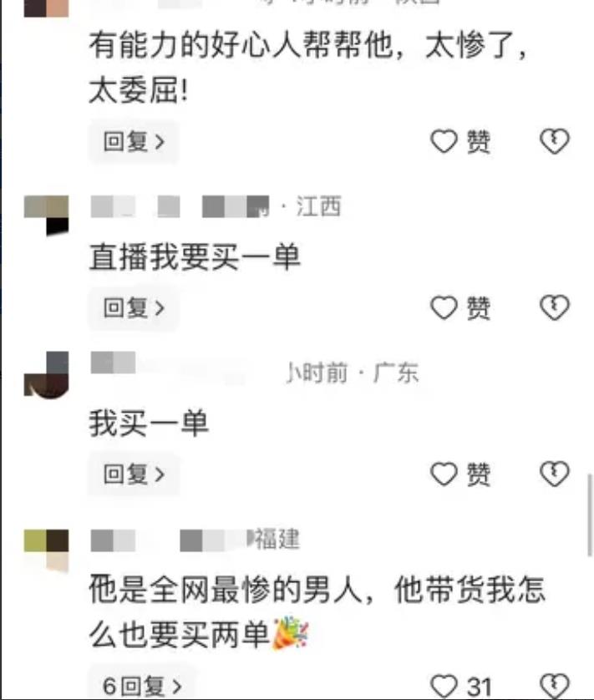Open the Guangdong commenter's avatar
Viewport: 594px width, 700px height.
click(x=46, y=374)
